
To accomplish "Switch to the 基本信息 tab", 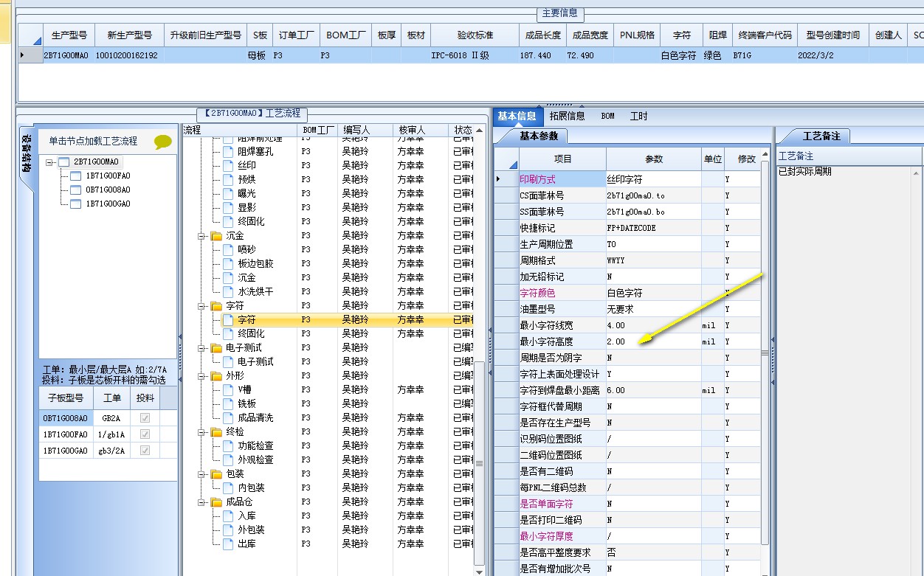I will tap(517, 116).
